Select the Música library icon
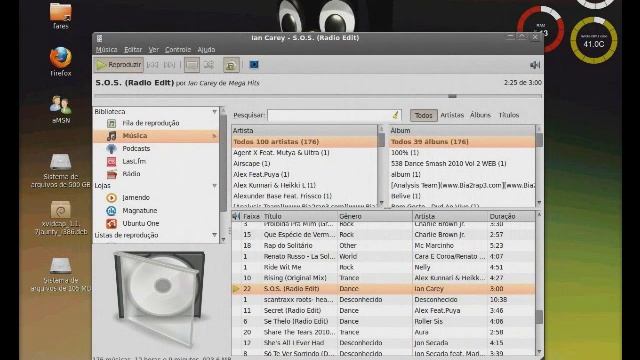Viewport: 640px width, 360px height. point(111,136)
